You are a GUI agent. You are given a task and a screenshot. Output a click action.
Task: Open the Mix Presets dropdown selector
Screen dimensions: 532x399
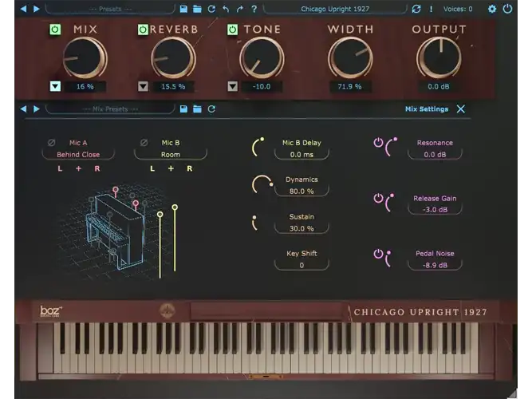point(110,109)
